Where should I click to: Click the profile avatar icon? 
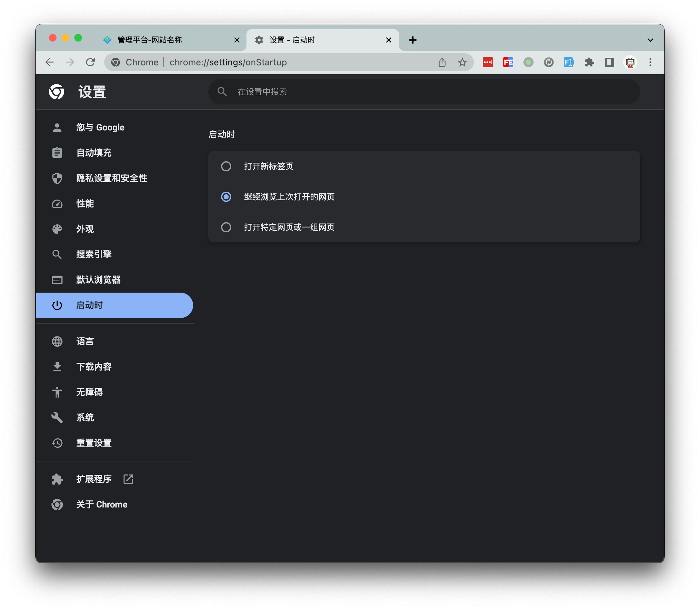tap(630, 62)
